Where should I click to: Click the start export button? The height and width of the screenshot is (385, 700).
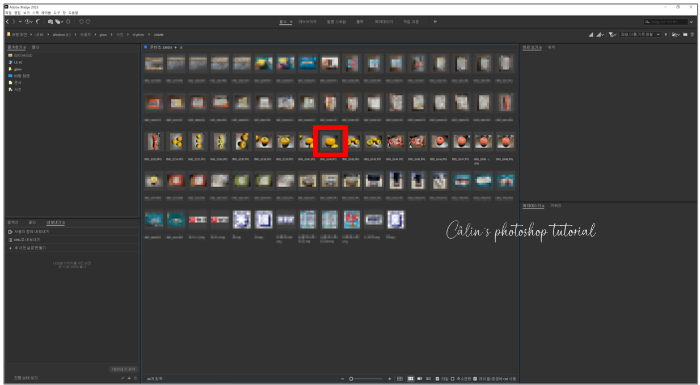point(124,369)
